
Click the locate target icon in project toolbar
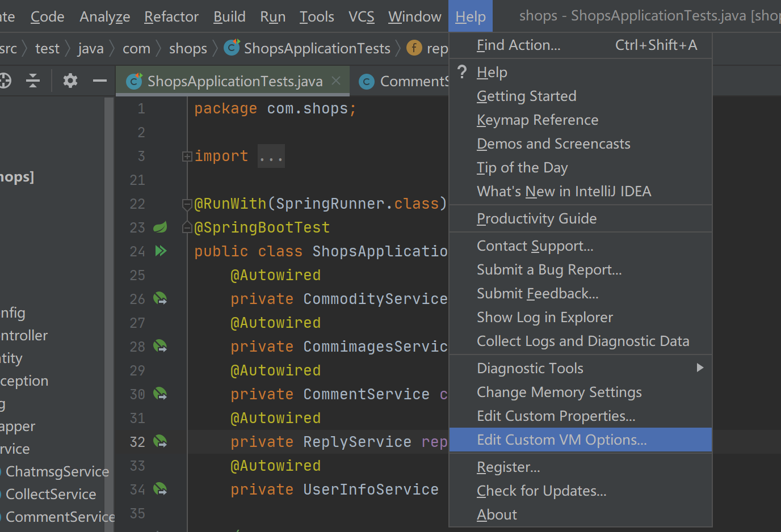click(x=5, y=81)
